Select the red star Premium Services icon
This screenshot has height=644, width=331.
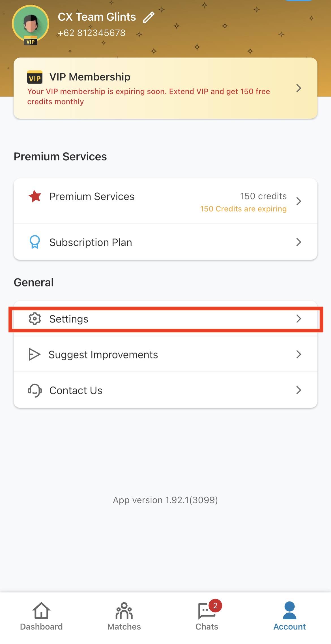(35, 196)
